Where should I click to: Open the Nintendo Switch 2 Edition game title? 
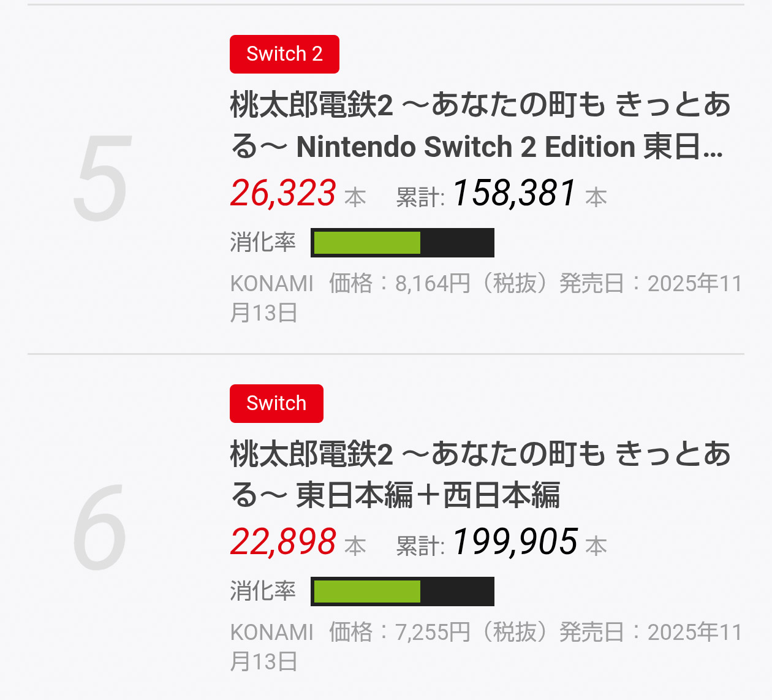(x=480, y=126)
